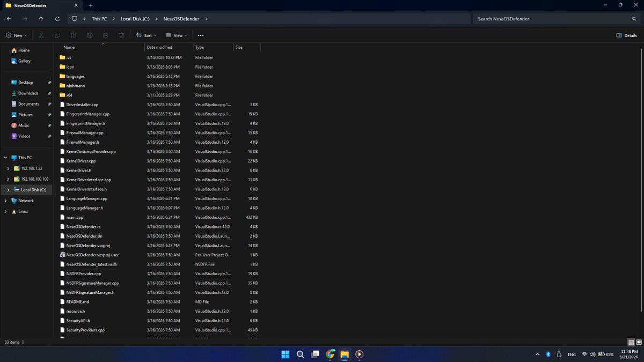Open the Windows Start menu
This screenshot has width=644, height=362.
(x=286, y=354)
